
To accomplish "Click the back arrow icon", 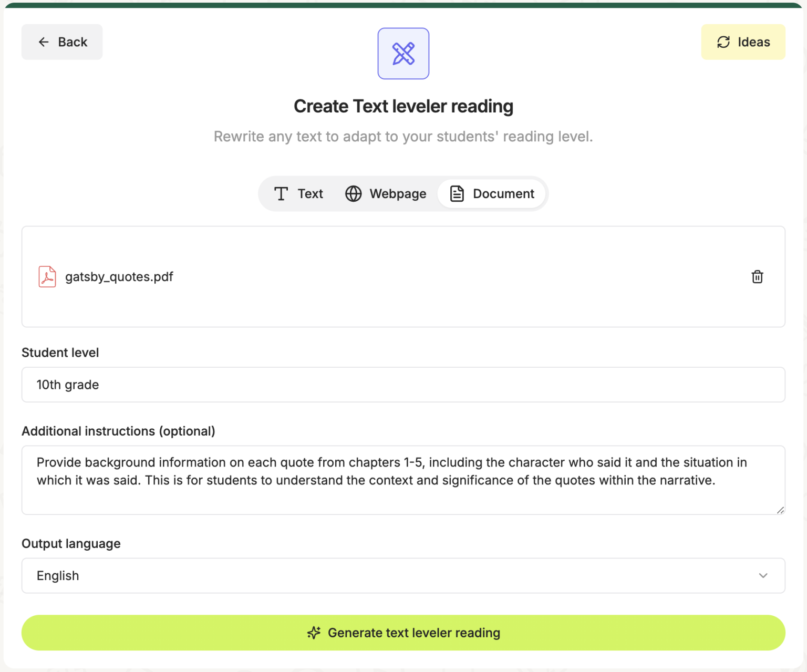I will coord(44,42).
